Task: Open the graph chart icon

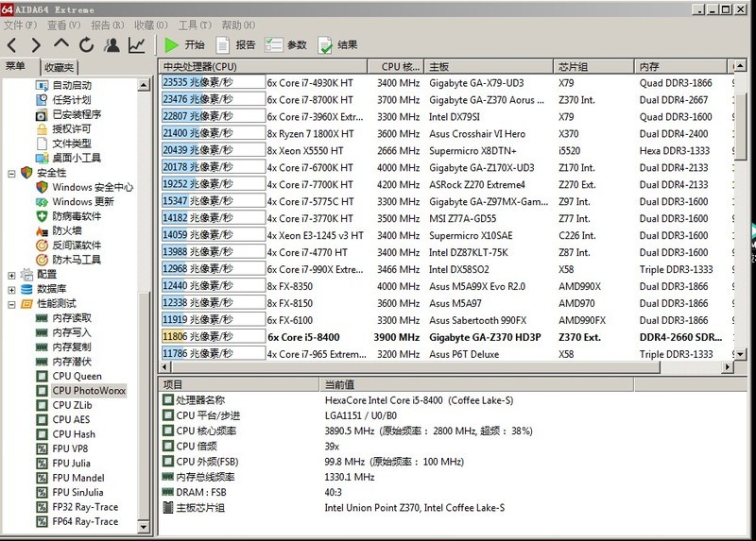Action: click(x=137, y=44)
